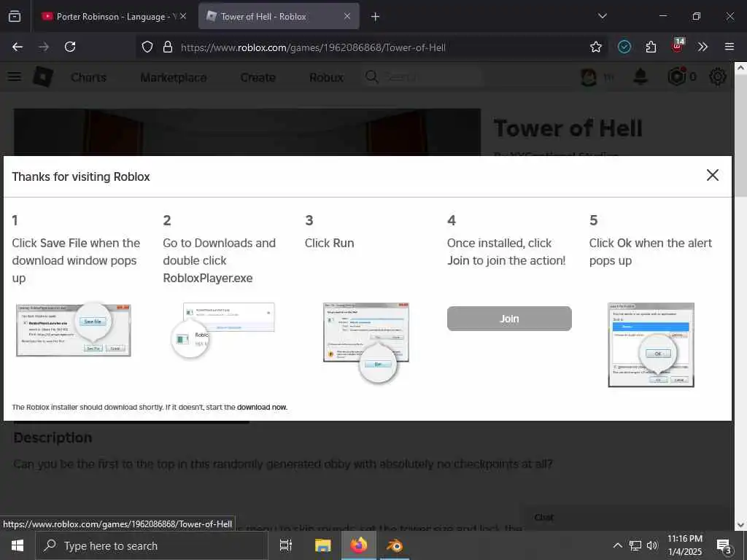This screenshot has width=747, height=560.
Task: Click the Roblox search field
Action: [422, 77]
